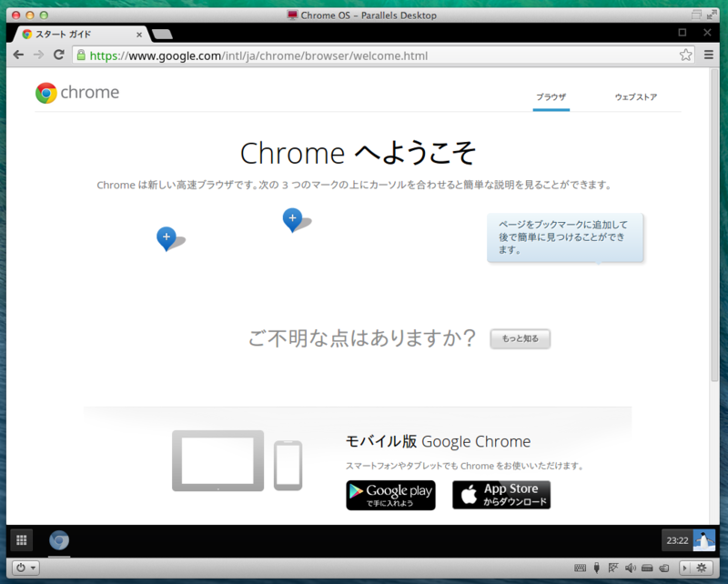Click the left blue plus marker
The width and height of the screenshot is (728, 584).
click(x=167, y=238)
